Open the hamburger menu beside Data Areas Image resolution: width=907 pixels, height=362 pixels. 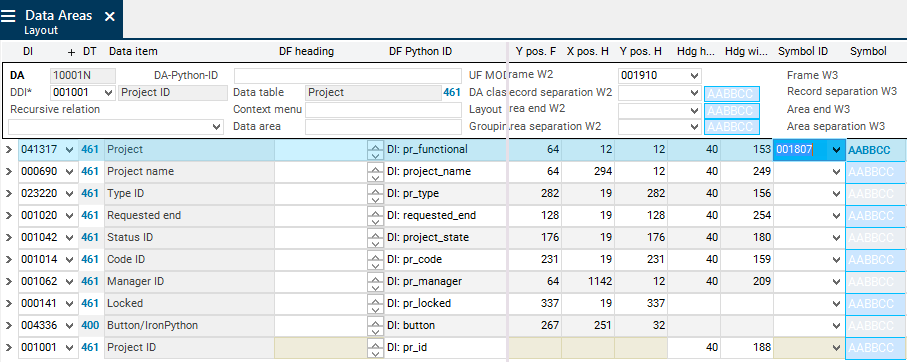(x=9, y=16)
